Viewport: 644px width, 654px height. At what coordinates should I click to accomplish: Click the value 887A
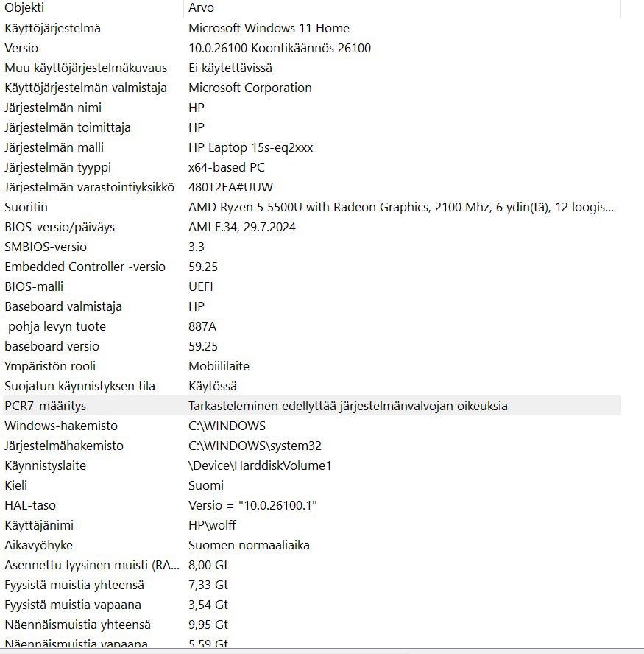202,326
